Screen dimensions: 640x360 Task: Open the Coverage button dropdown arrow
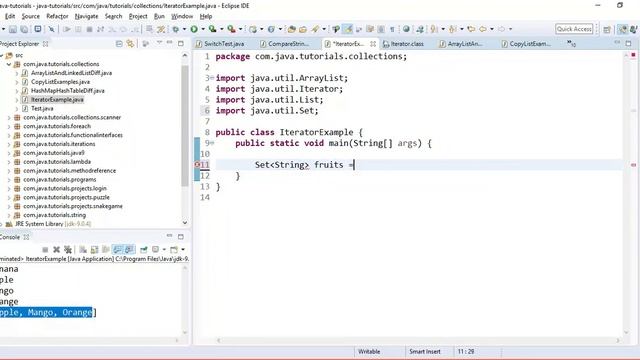(x=222, y=29)
